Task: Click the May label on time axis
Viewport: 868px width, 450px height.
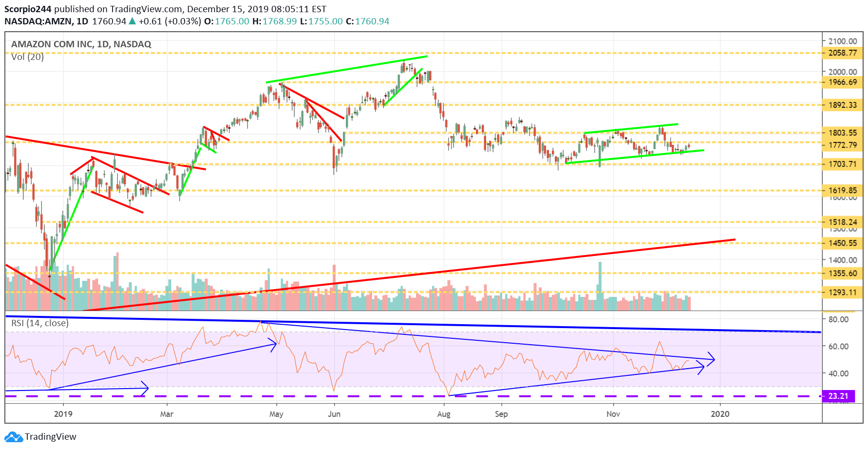Action: [276, 414]
